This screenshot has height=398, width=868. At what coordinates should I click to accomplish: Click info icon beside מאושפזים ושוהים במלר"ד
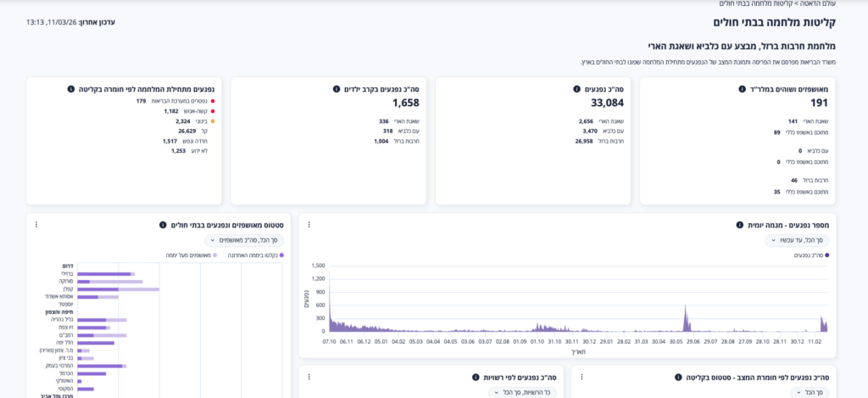pyautogui.click(x=742, y=89)
